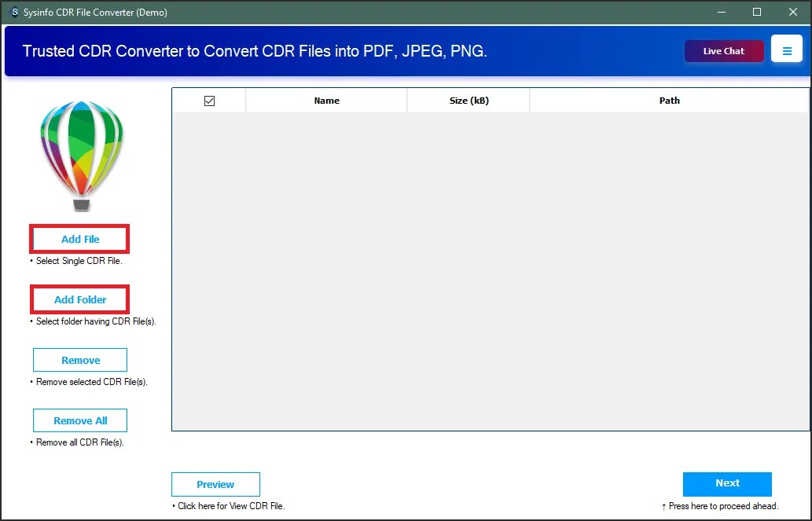
Task: Open the hamburger menu
Action: [787, 49]
